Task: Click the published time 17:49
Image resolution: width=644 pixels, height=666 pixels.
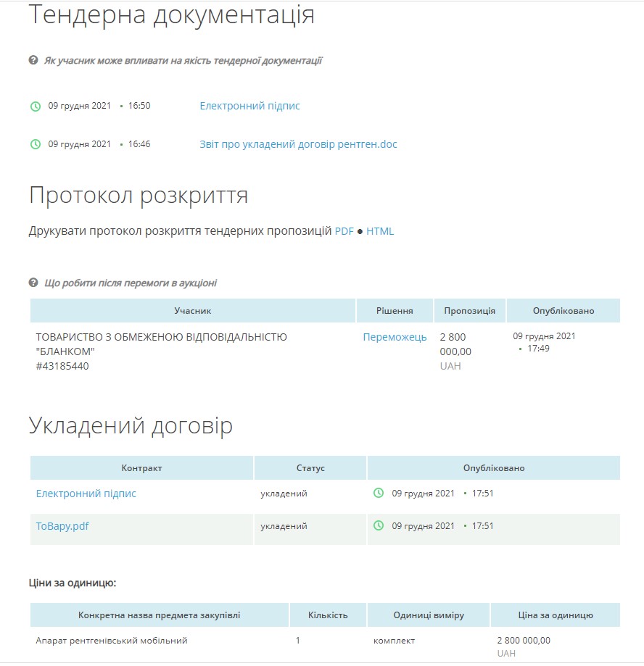Action: 538,349
